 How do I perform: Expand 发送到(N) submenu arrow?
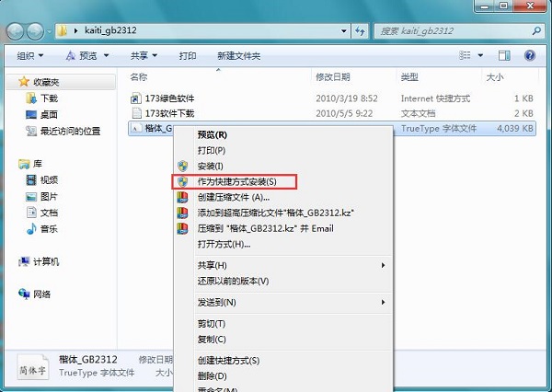point(383,302)
